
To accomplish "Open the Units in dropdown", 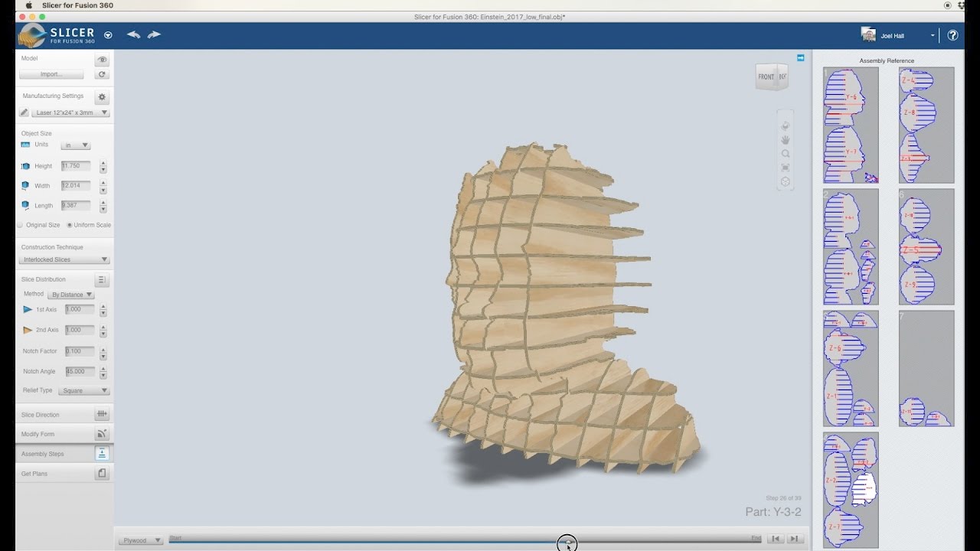I will (x=75, y=145).
